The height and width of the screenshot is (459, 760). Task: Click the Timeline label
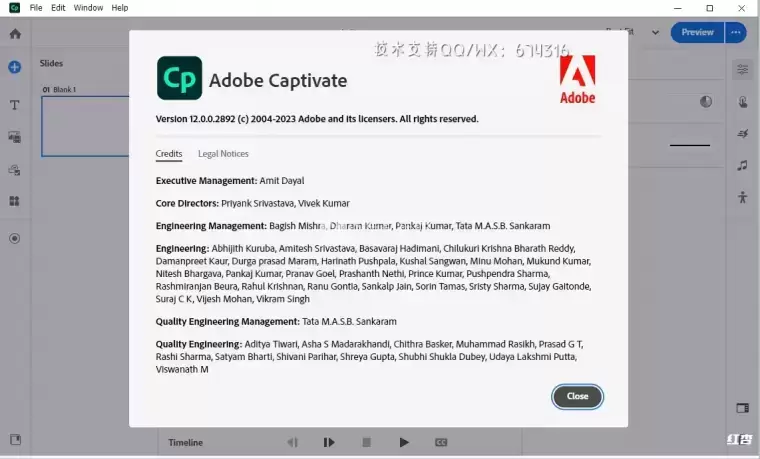pyautogui.click(x=186, y=443)
